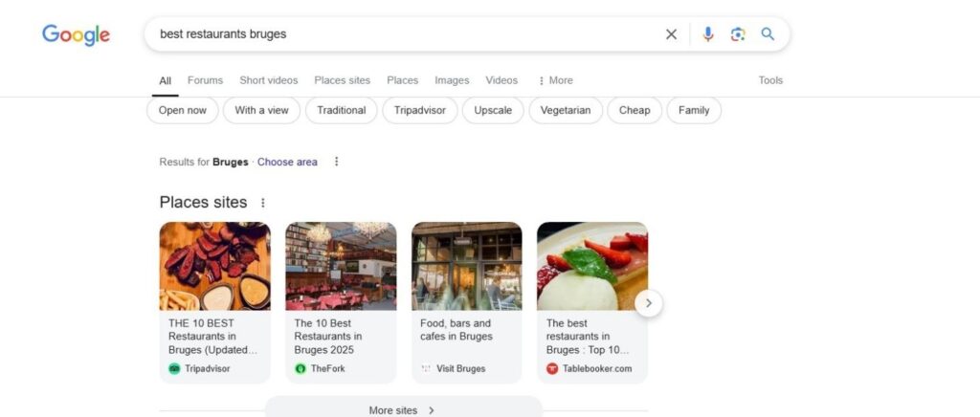Viewport: 980px width, 417px height.
Task: Apply the Vegetarian filter chip
Action: [566, 111]
